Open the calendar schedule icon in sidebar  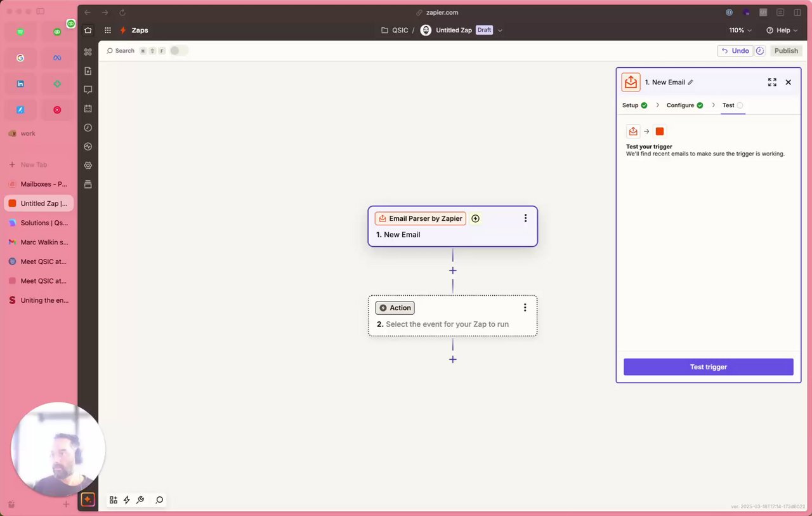(x=88, y=109)
